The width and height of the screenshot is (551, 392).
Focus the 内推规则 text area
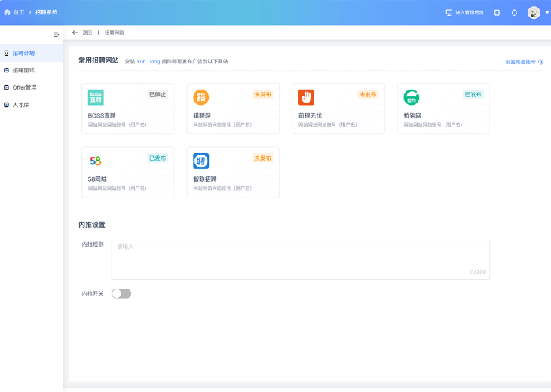pos(301,260)
